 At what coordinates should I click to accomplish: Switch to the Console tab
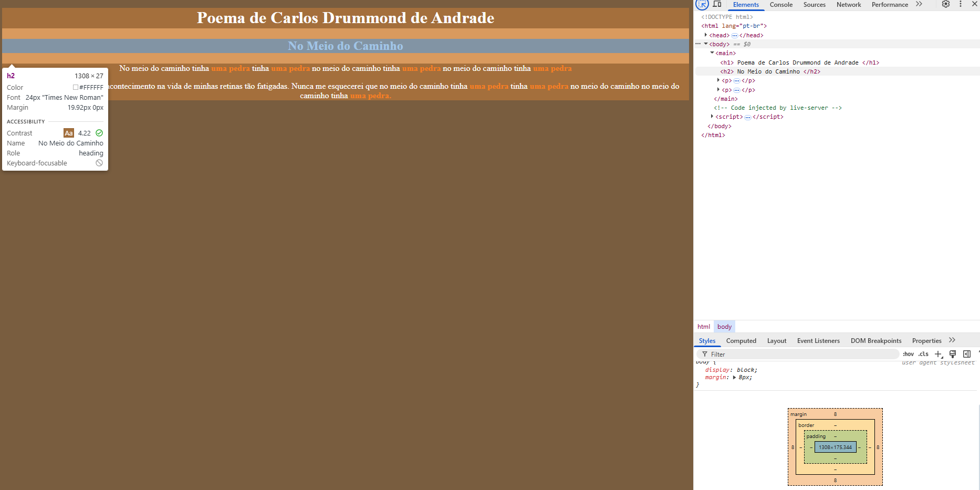781,5
